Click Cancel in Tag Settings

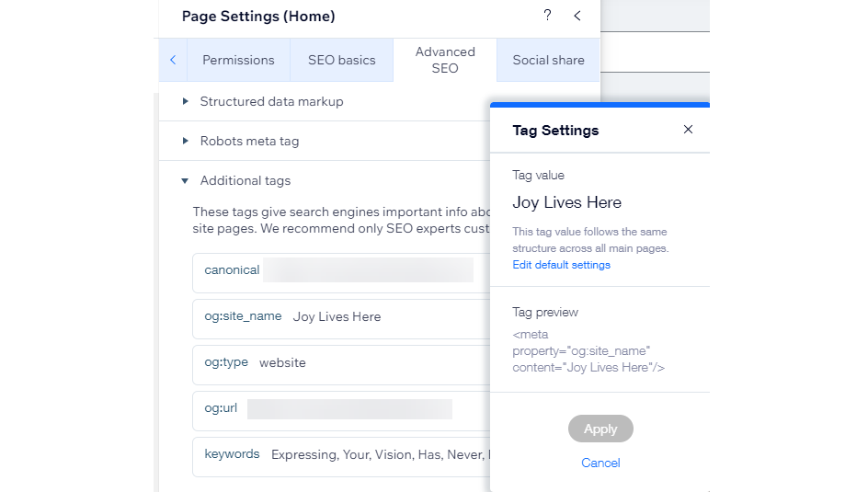tap(600, 463)
